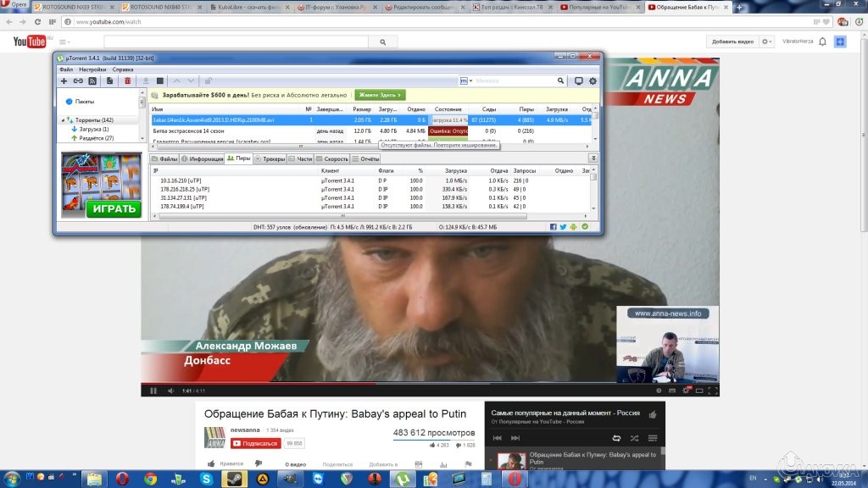Open uTorrent remote monitor icon
The width and height of the screenshot is (868, 488).
(x=578, y=80)
